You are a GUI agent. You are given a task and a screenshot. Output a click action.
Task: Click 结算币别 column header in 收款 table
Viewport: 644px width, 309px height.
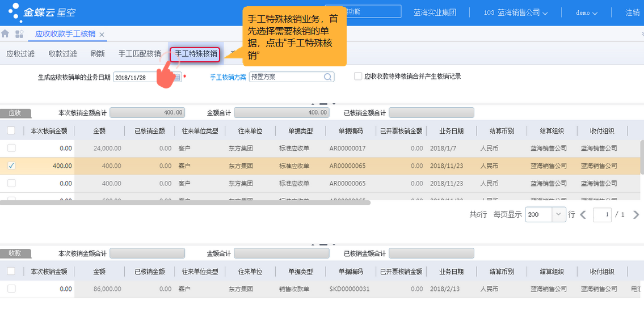pyautogui.click(x=502, y=271)
